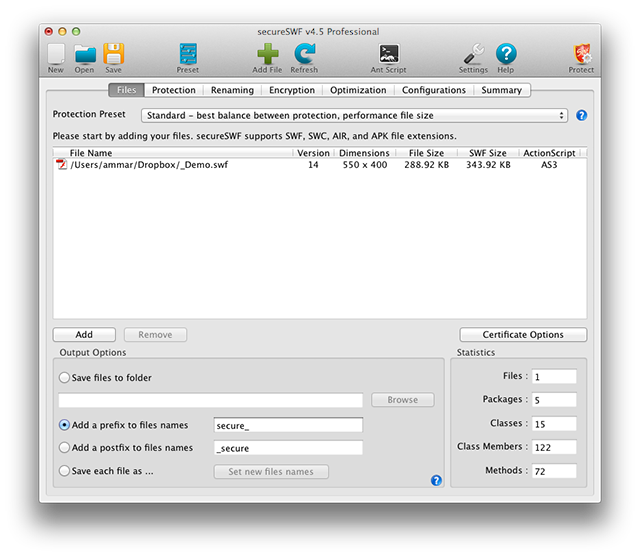The image size is (640, 557).
Task: Refresh the file list
Action: tap(304, 55)
